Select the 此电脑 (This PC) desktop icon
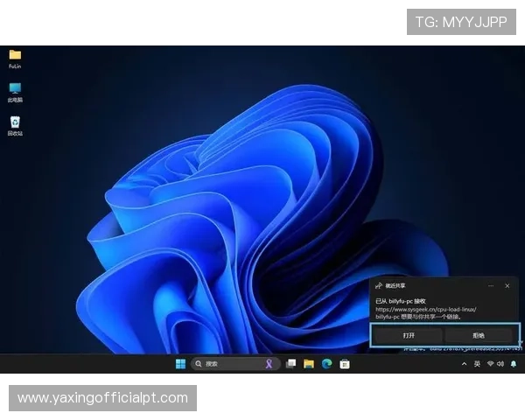The width and height of the screenshot is (525, 420). [15, 89]
